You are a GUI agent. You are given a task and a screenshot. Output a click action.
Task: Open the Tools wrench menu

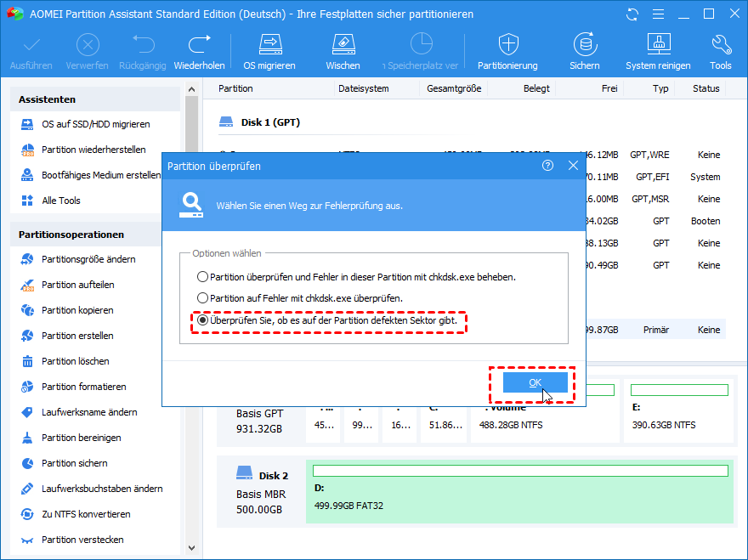point(720,52)
